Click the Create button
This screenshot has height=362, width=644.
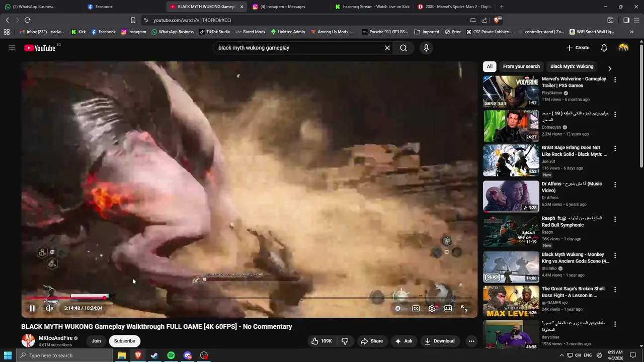(x=578, y=48)
